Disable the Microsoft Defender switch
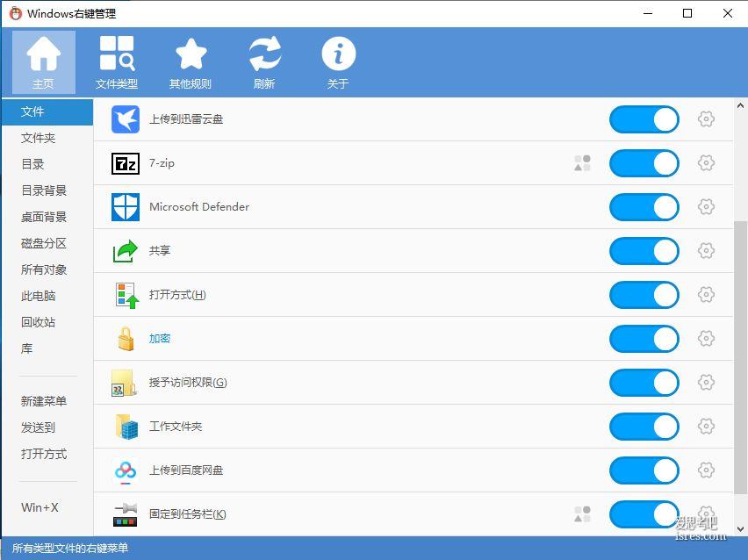The height and width of the screenshot is (560, 748). click(644, 207)
